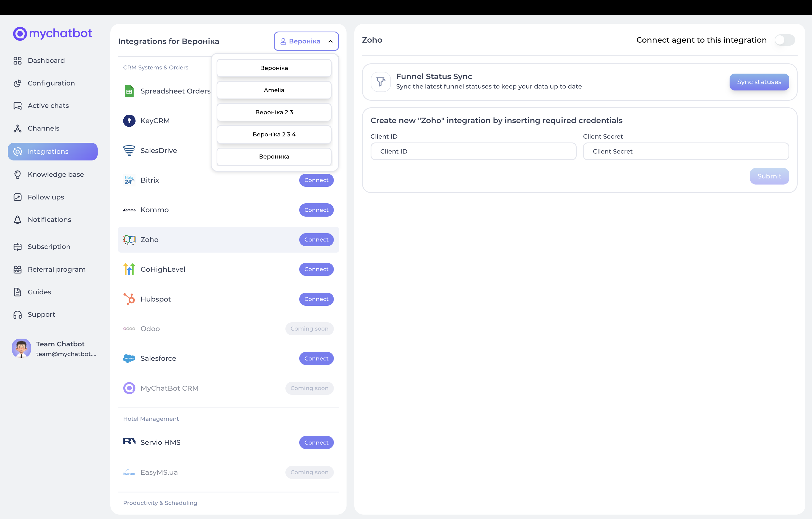
Task: Click the Support headphones icon
Action: point(17,315)
